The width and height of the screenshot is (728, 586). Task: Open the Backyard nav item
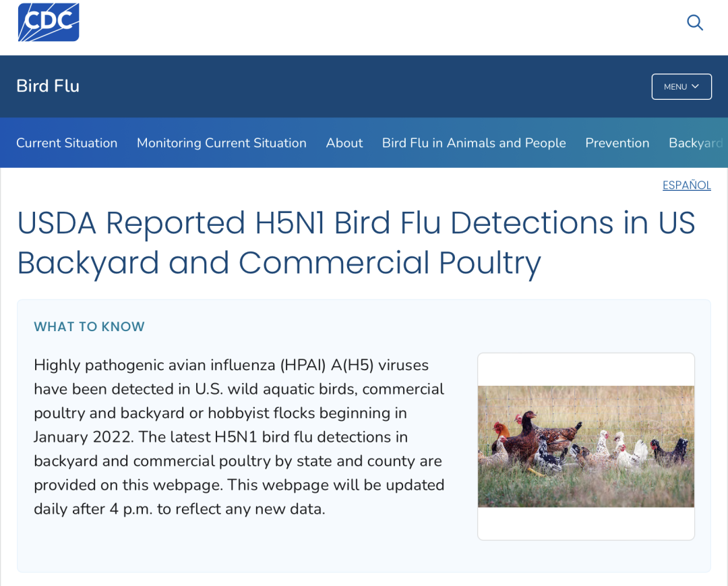coord(696,143)
